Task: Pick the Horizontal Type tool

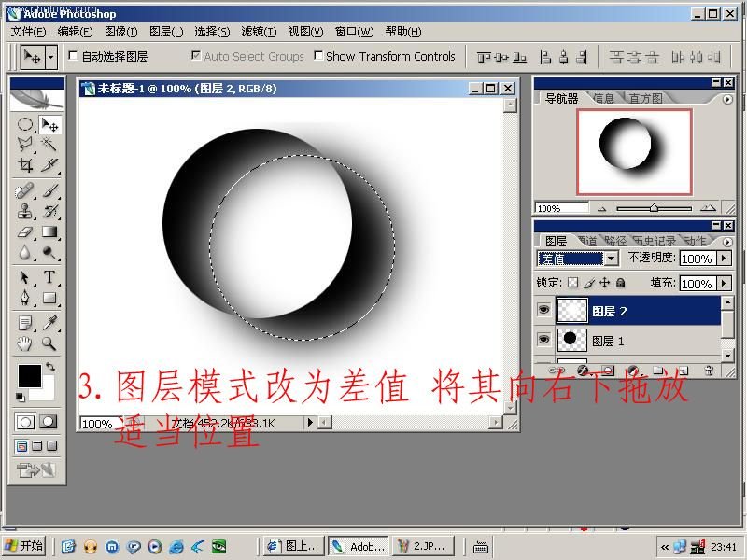Action: tap(49, 277)
